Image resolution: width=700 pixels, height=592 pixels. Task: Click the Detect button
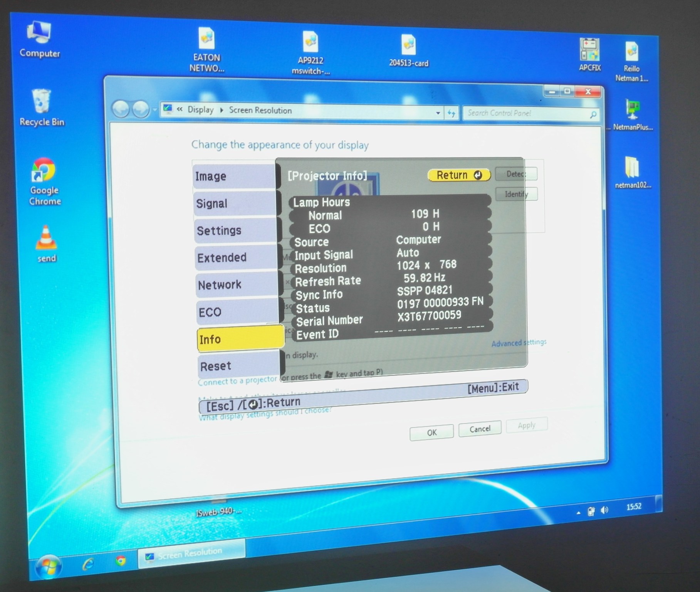(516, 174)
